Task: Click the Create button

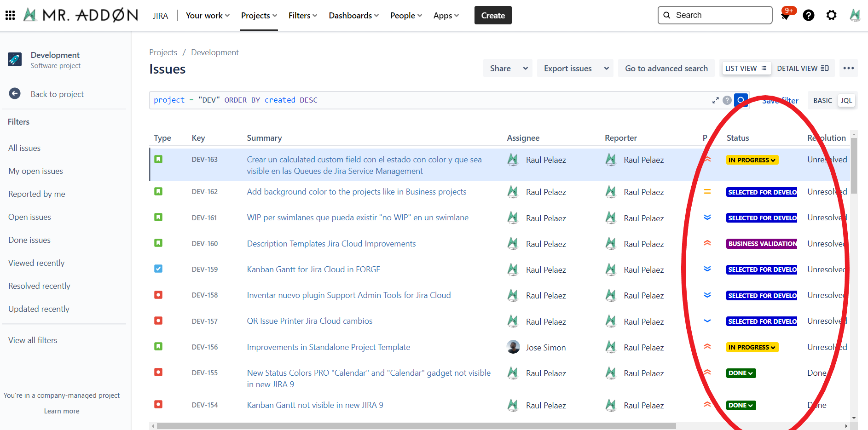Action: pyautogui.click(x=492, y=16)
